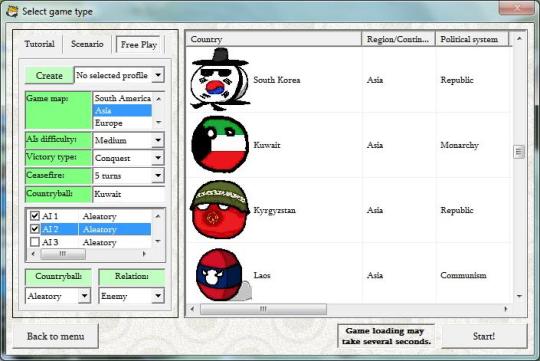
Task: Click the South Korea countryball image
Action: (220, 79)
